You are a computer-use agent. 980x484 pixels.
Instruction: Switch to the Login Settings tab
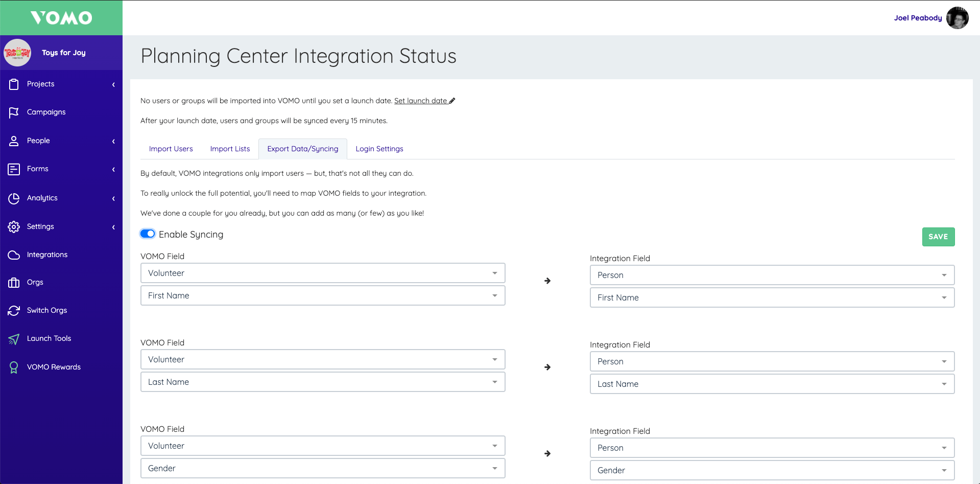click(x=379, y=149)
